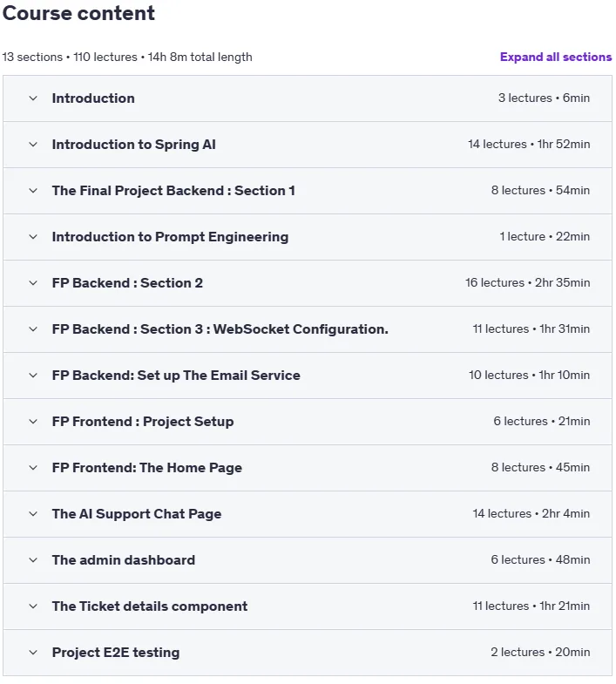Click chevron beside The AI Support Chat Page
Viewport: 616px width, 684px height.
pyautogui.click(x=33, y=514)
